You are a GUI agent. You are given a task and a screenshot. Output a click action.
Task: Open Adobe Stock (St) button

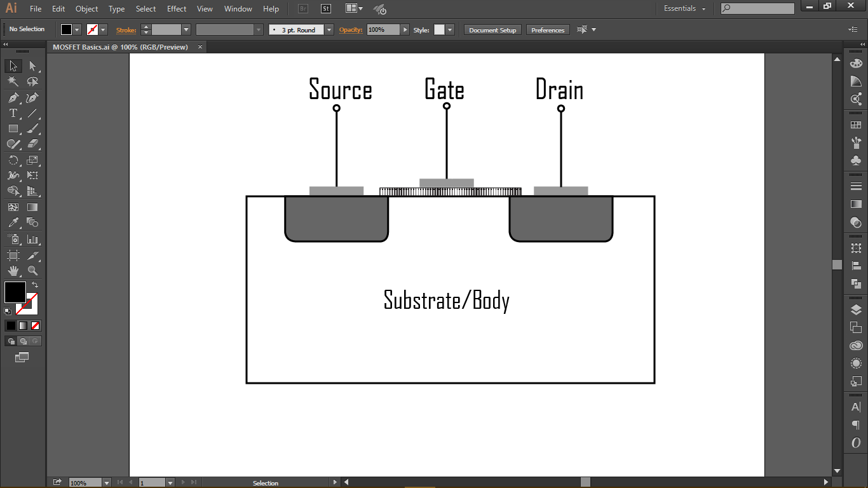click(325, 9)
